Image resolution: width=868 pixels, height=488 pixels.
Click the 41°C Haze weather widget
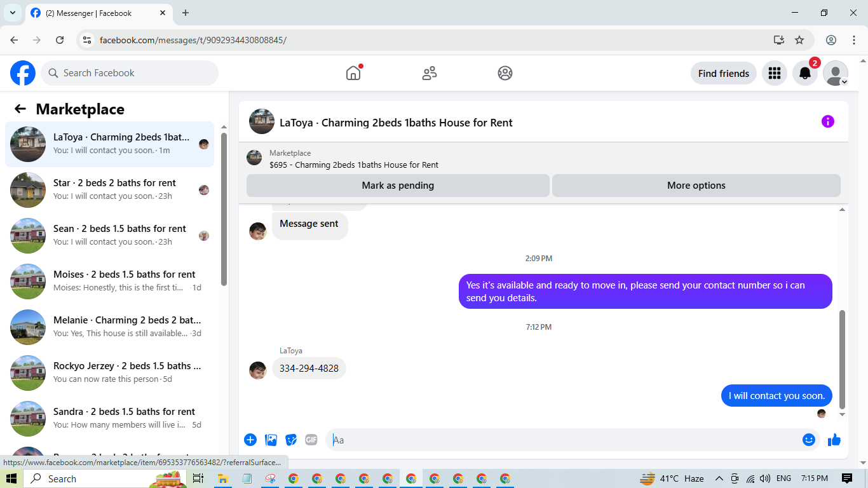tap(672, 478)
